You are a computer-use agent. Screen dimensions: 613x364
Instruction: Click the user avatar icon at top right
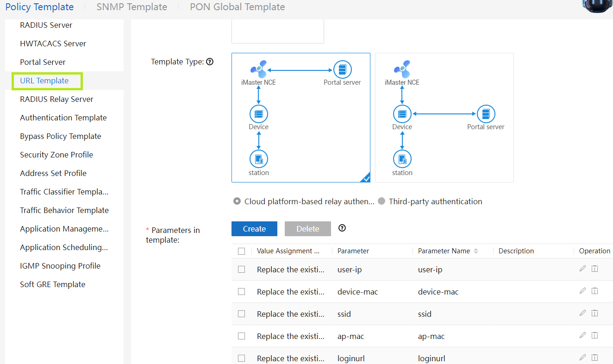pos(597,6)
